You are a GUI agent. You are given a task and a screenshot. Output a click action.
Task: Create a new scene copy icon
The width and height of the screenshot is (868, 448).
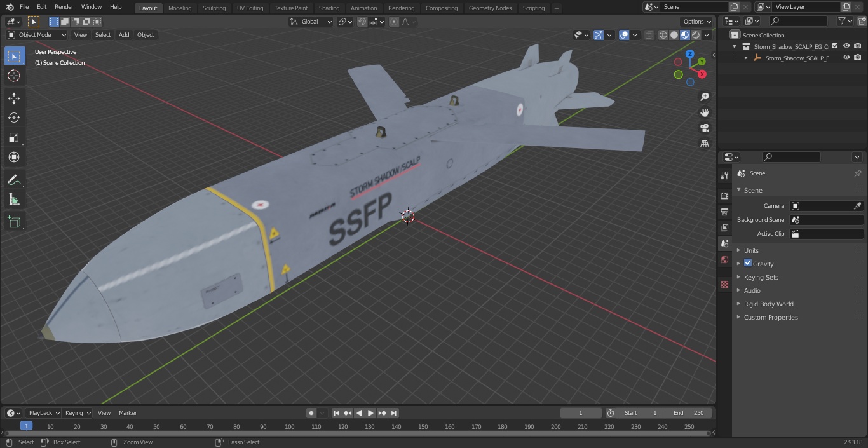[734, 7]
